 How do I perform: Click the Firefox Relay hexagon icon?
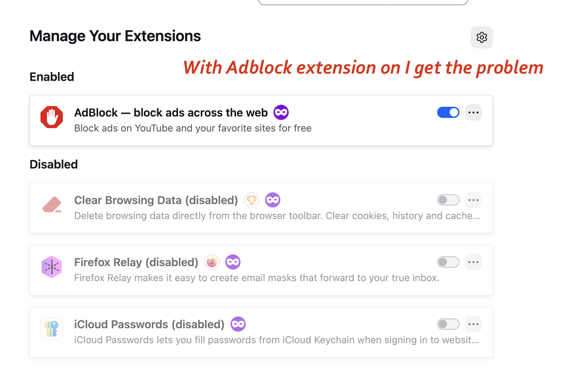point(52,267)
